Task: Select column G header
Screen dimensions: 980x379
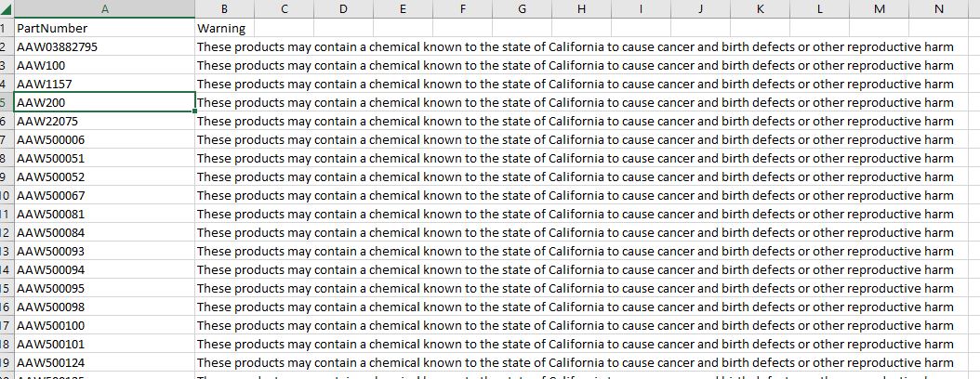Action: point(522,8)
